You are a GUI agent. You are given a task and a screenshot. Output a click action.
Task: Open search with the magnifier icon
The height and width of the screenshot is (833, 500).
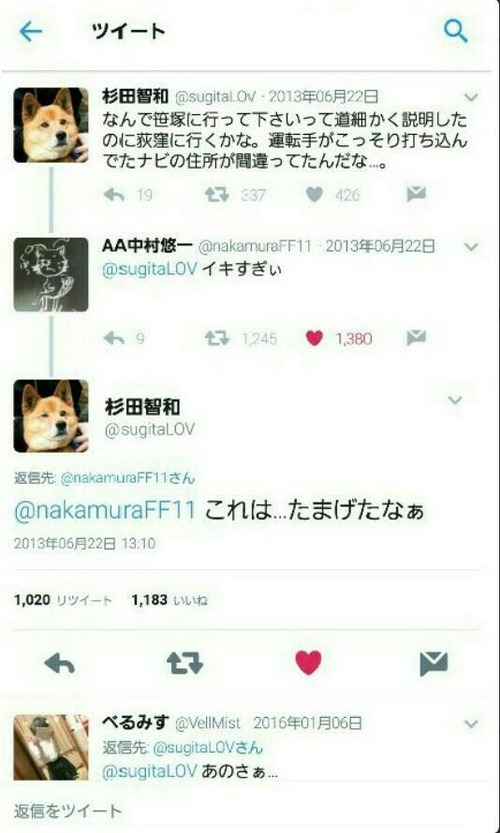pyautogui.click(x=455, y=32)
